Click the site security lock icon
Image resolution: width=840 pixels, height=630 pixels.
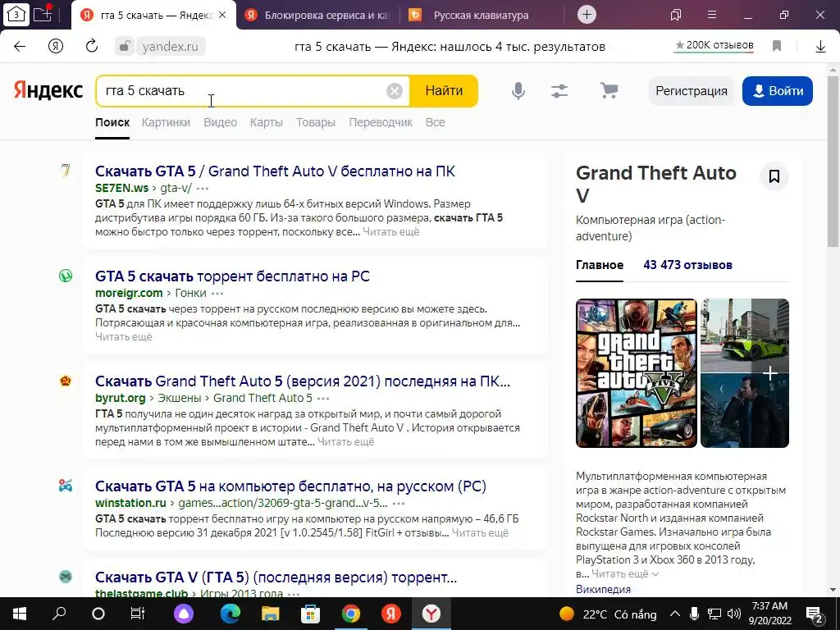point(125,46)
